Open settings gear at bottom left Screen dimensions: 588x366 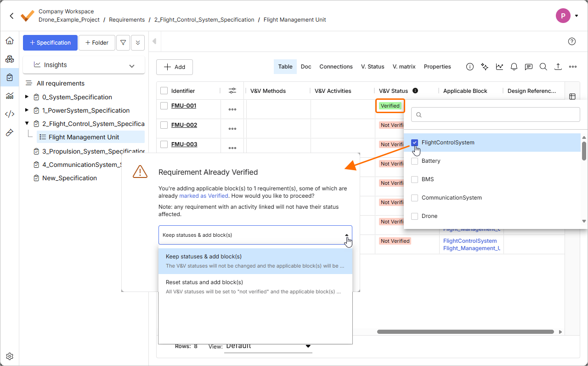tap(10, 356)
